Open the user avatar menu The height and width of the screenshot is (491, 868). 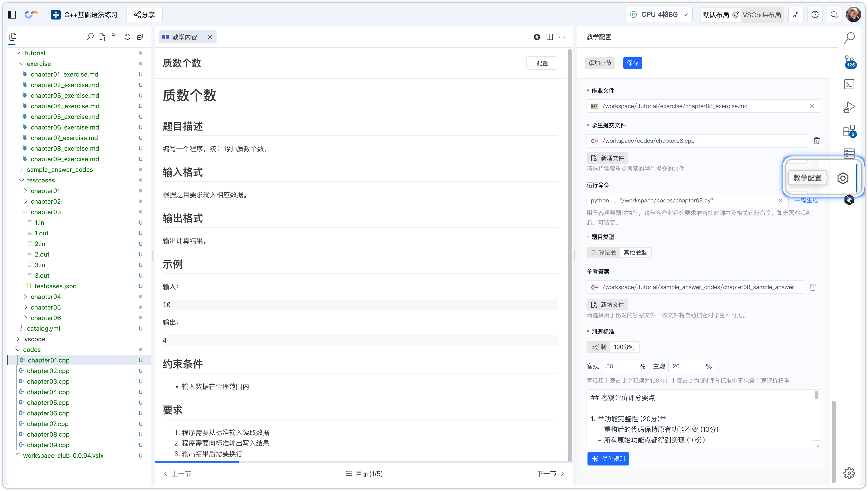[x=853, y=14]
